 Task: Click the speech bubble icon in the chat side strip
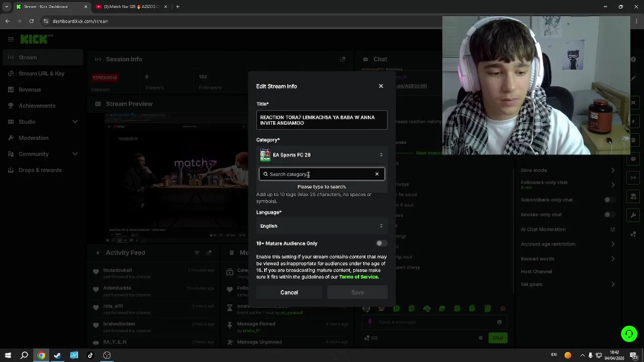click(633, 159)
